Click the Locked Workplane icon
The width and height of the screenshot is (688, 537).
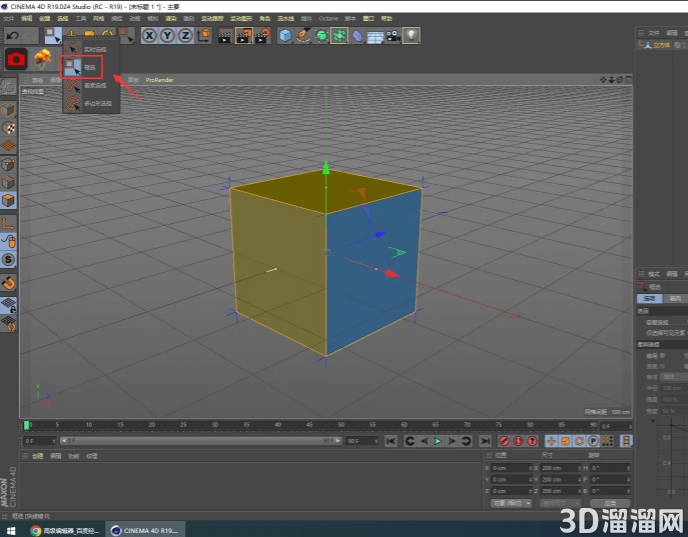tap(8, 305)
